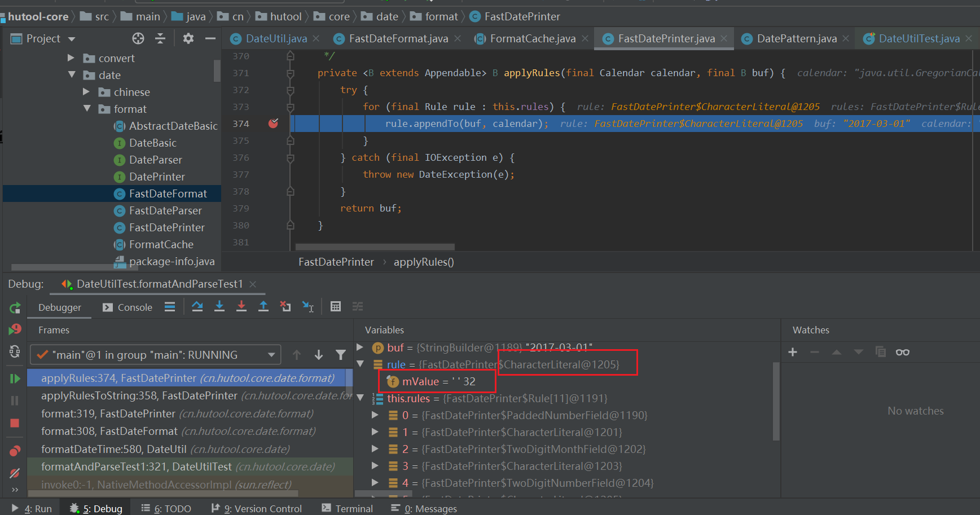Open the Project view dropdown

[72, 39]
